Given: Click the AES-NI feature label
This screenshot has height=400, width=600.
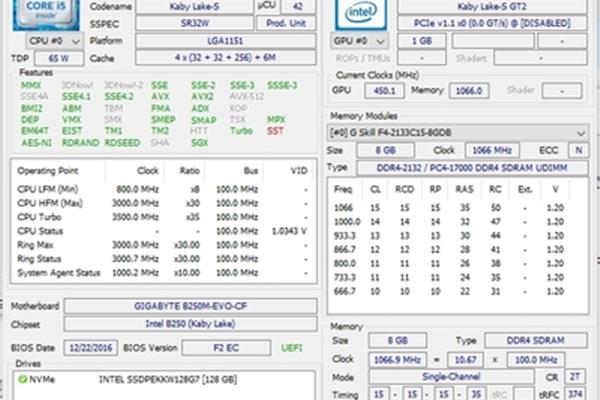Looking at the screenshot, I should (36, 142).
